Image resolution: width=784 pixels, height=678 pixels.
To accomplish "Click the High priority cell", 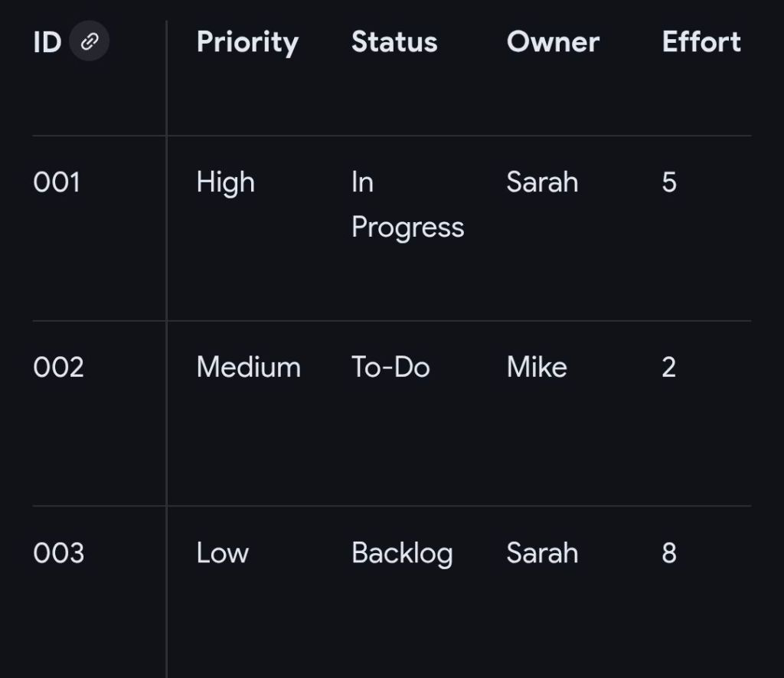I will pos(225,182).
